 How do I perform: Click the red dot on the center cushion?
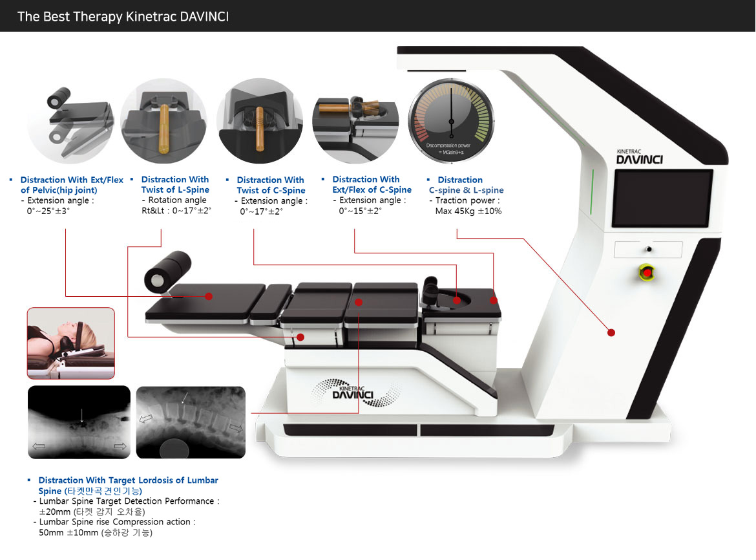point(358,303)
